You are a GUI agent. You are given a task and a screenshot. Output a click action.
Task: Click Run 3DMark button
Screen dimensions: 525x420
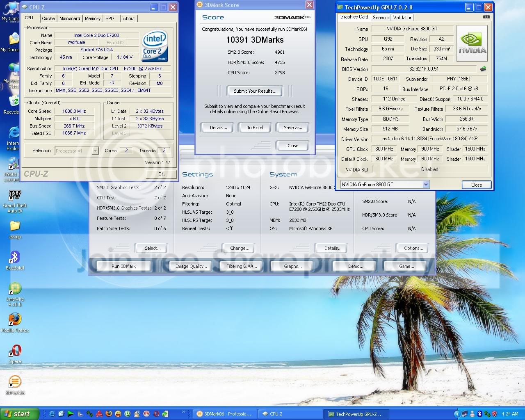[123, 266]
